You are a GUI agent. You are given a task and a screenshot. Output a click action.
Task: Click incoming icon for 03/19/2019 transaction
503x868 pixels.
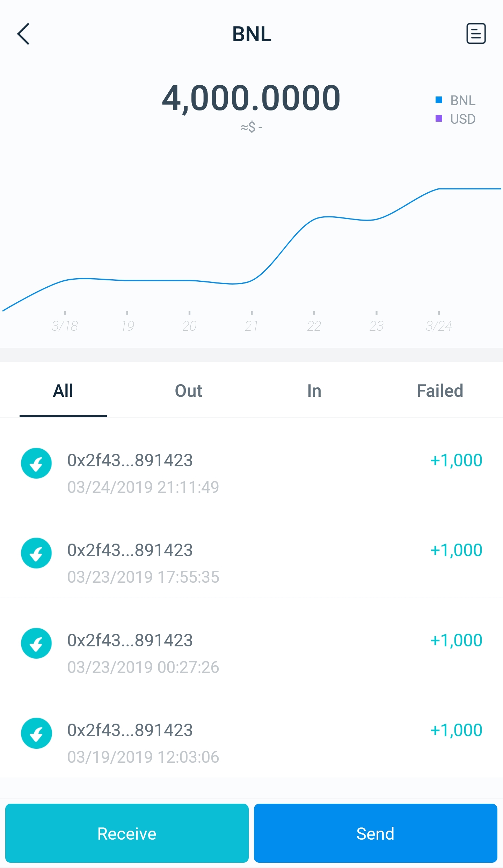pos(36,733)
